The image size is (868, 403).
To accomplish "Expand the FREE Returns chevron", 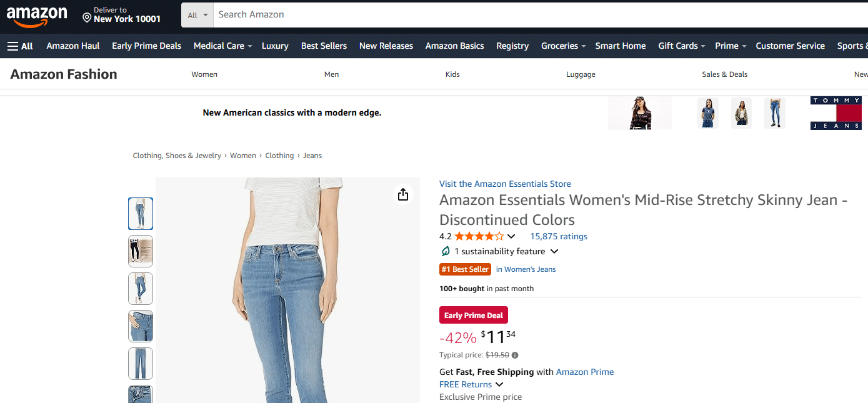I will pyautogui.click(x=499, y=384).
